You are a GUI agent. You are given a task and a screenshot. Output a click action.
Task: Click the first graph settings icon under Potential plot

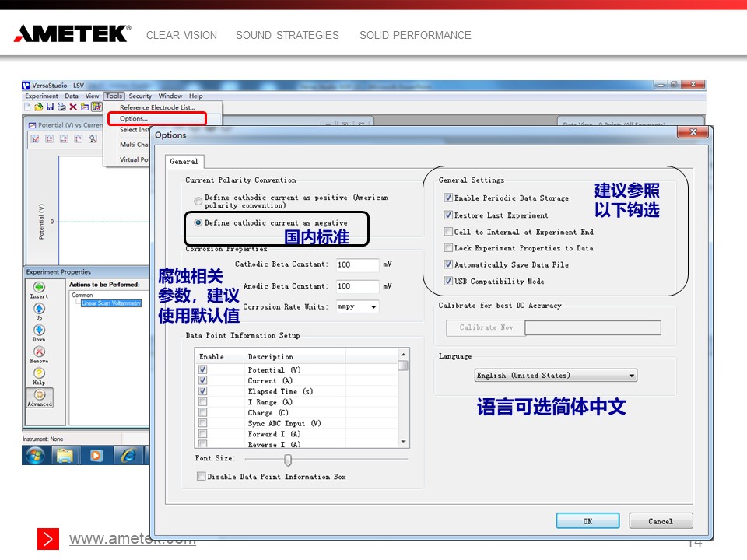pos(35,139)
